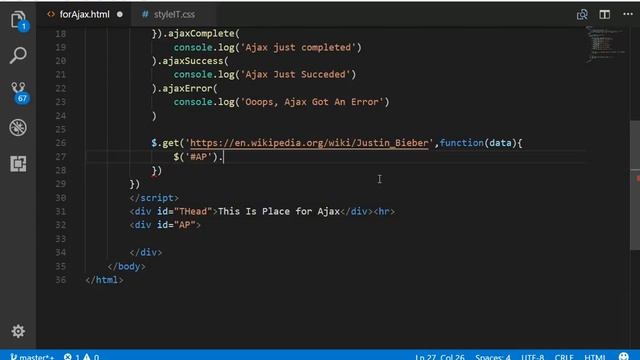This screenshot has height=360, width=640.
Task: Click the text 'Ajax just completed'
Action: pyautogui.click(x=298, y=47)
